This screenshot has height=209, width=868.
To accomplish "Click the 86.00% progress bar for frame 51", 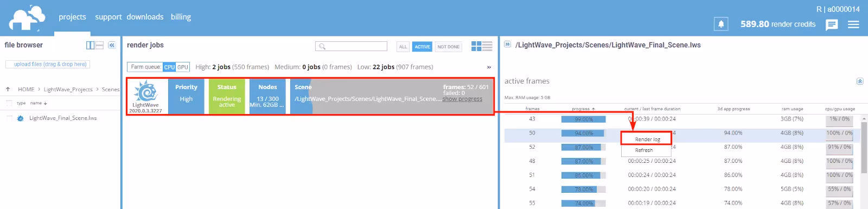I will (583, 175).
